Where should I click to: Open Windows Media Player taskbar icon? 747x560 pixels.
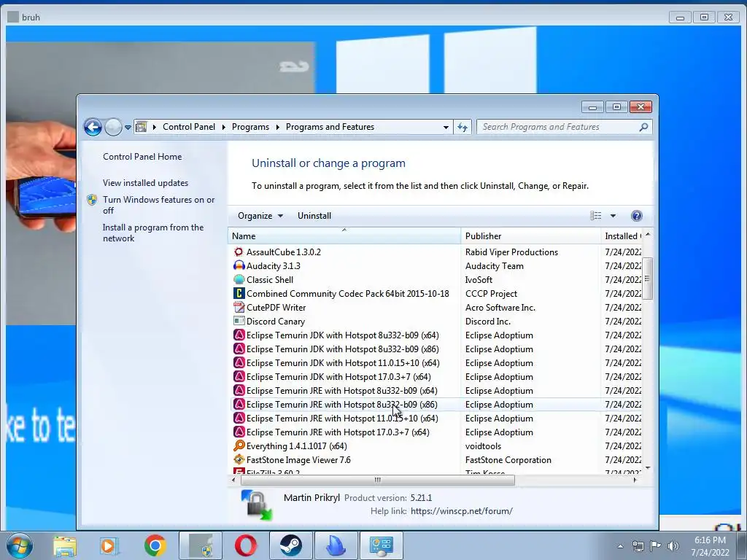tap(109, 545)
